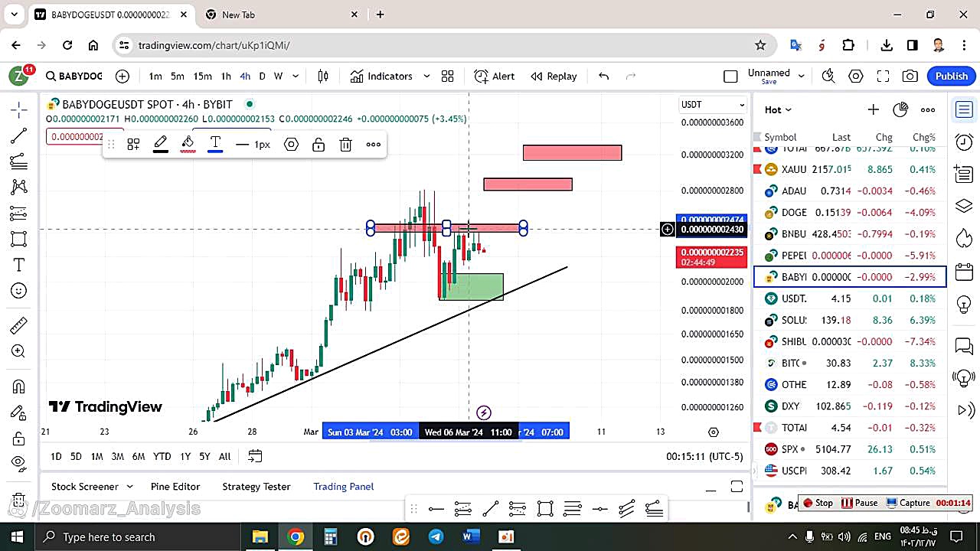
Task: Toggle lock all drawings
Action: (19, 439)
